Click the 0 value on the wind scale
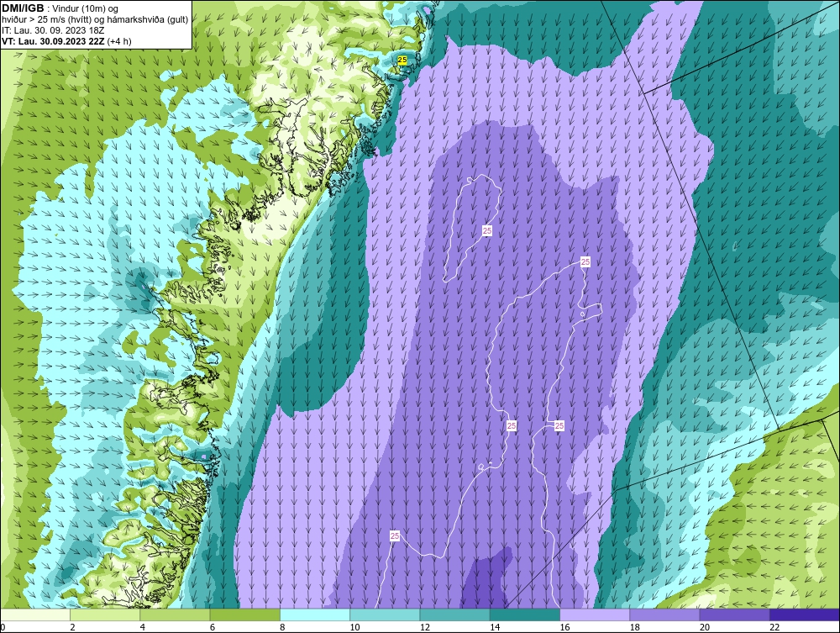The image size is (840, 633). click(3, 627)
